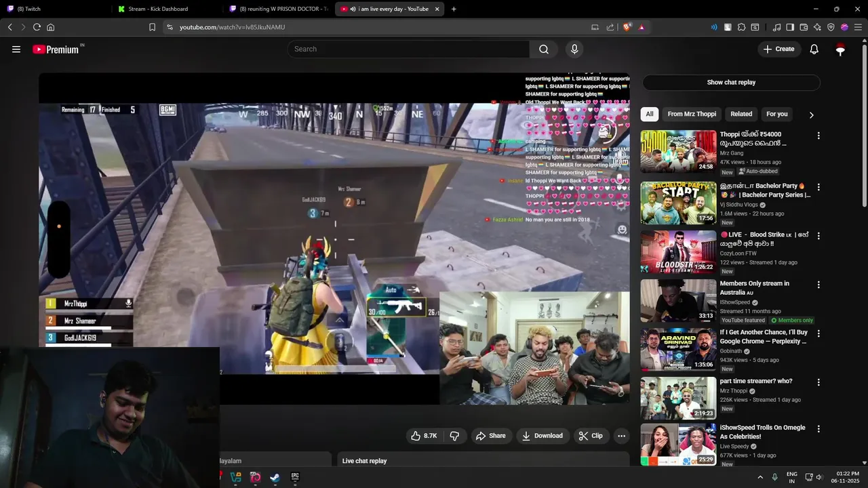Open browser home page
Viewport: 868px width, 488px height.
tap(50, 27)
